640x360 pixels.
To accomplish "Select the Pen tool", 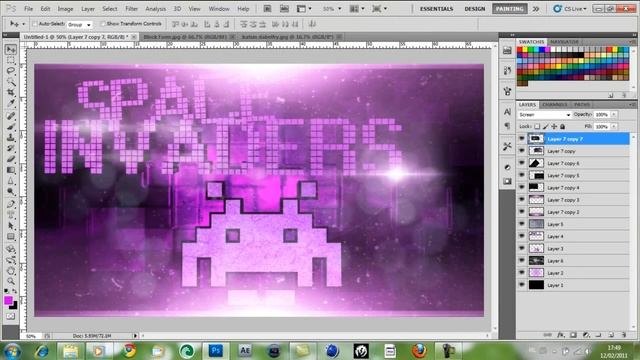I will [11, 204].
